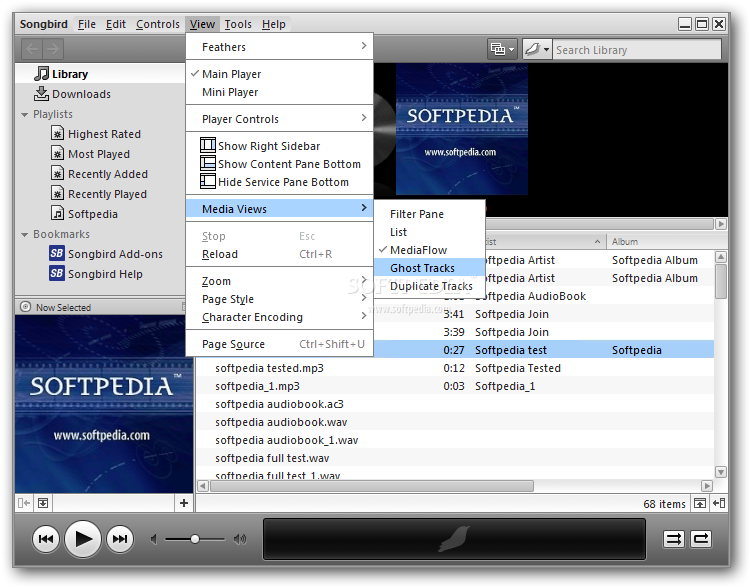Expand the Character Encoding submenu
This screenshot has width=751, height=588.
279,317
